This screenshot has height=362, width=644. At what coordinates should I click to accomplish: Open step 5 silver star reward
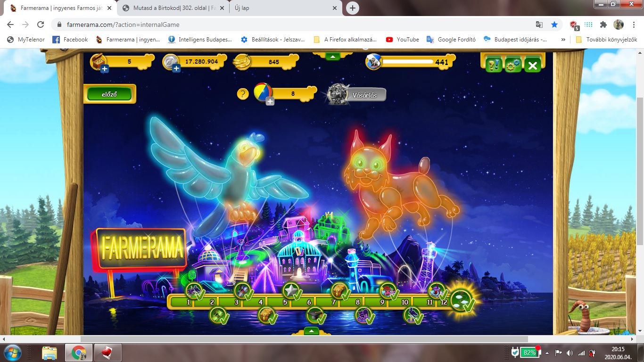click(x=291, y=290)
